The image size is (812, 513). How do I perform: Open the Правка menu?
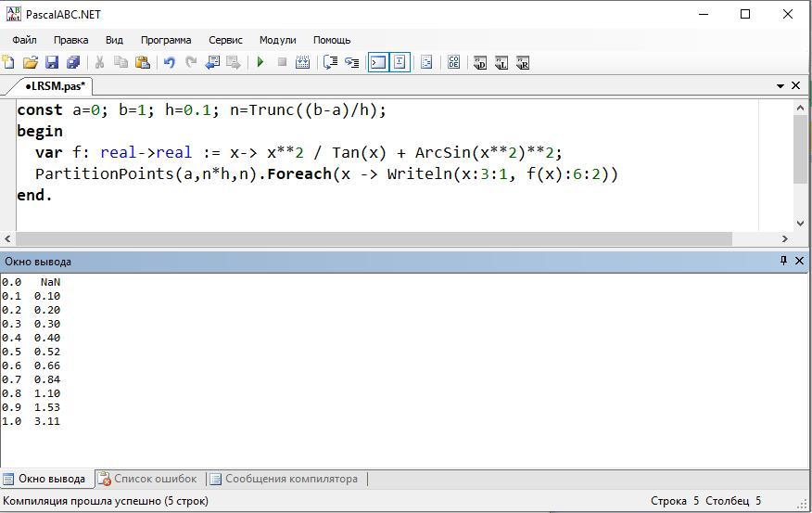point(70,40)
